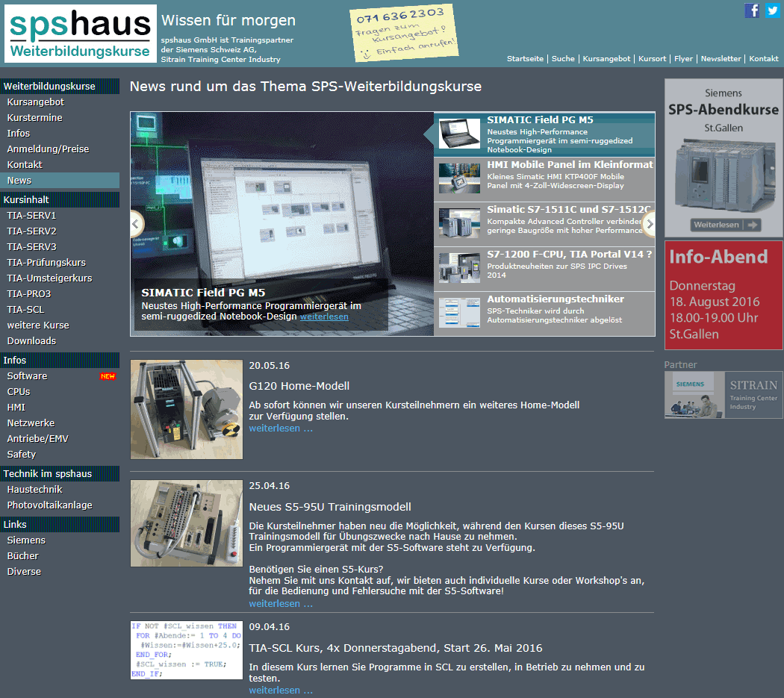The height and width of the screenshot is (698, 784).
Task: Open CPUs under Infos
Action: tap(19, 392)
